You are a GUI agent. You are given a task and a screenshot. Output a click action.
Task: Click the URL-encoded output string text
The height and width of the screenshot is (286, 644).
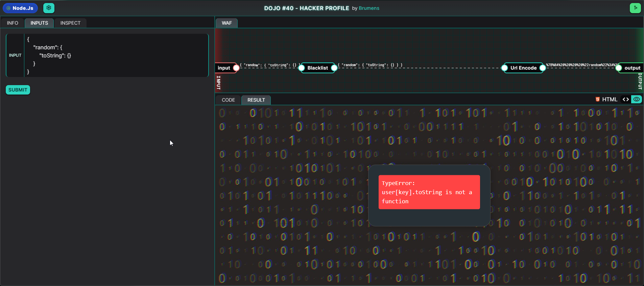581,65
